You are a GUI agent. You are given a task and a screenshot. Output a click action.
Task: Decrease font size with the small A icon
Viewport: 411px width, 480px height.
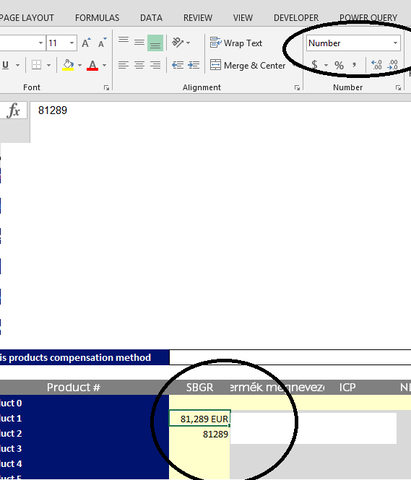(x=102, y=43)
